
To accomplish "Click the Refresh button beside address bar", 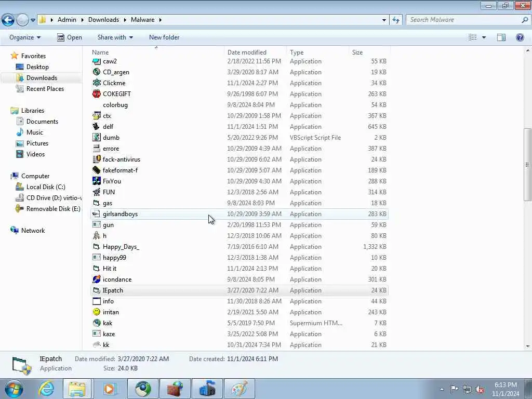I will click(395, 20).
